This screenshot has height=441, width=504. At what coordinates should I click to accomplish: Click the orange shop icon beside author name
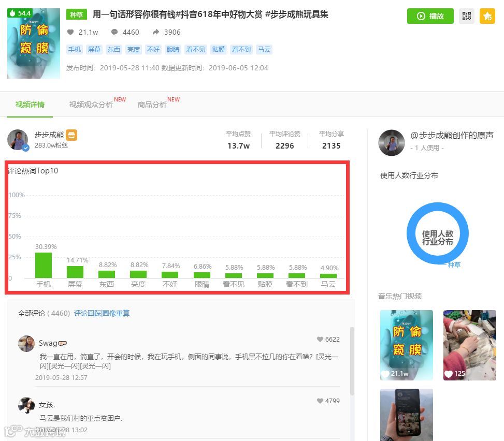[x=71, y=135]
